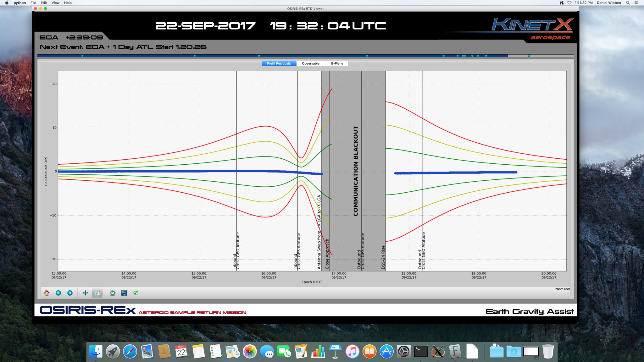This screenshot has width=644, height=362.
Task: Click the Outbound Cross GEO Altitude label
Action: (421, 251)
